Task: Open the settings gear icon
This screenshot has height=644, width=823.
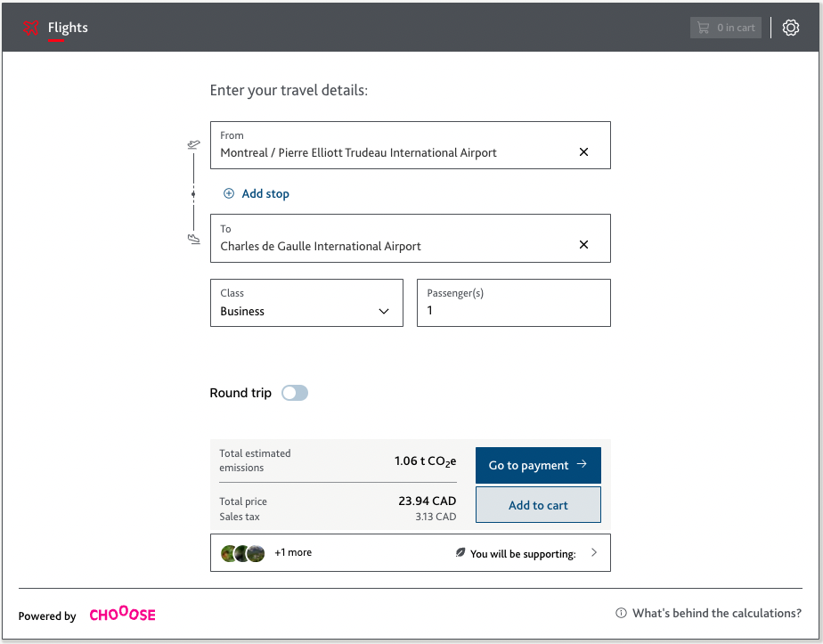Action: [791, 28]
